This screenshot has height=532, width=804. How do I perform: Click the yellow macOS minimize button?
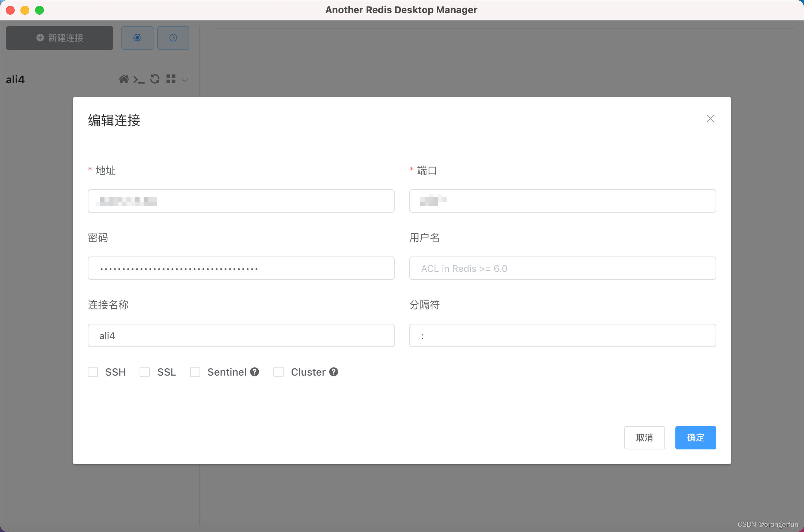25,10
